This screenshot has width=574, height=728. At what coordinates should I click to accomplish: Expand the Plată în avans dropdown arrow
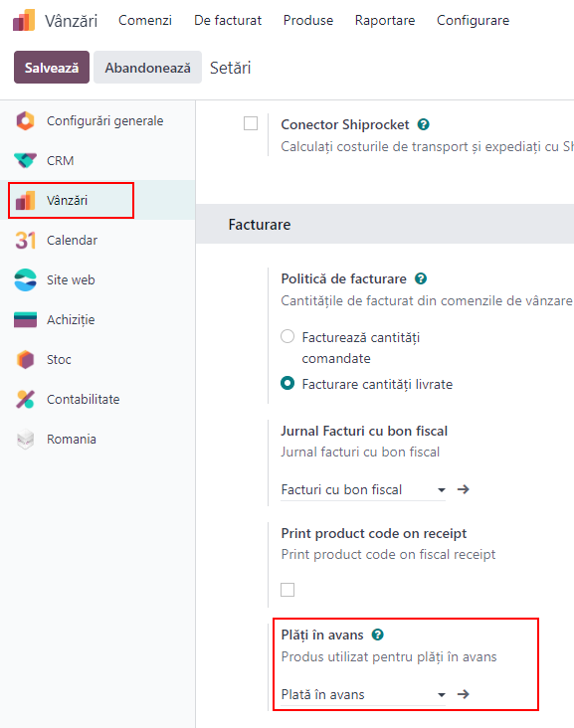[442, 694]
